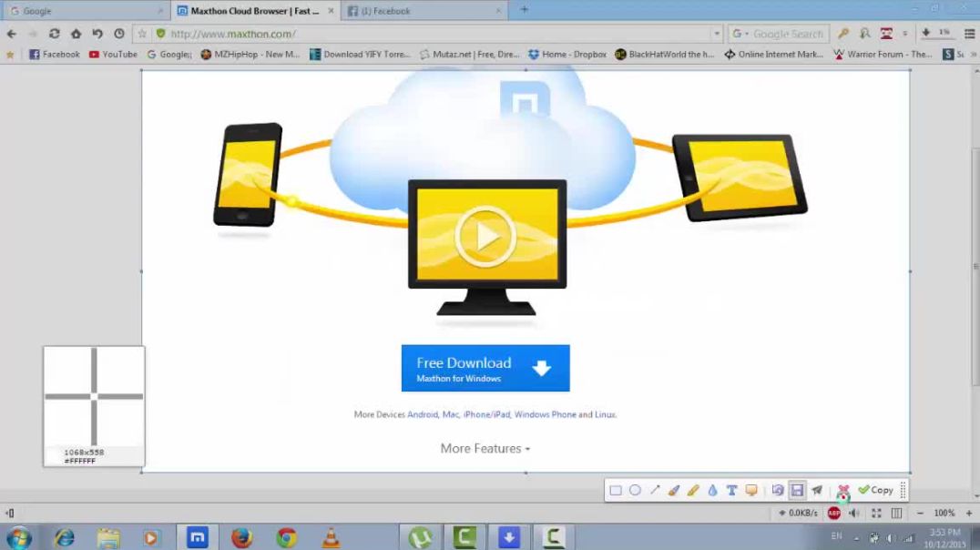This screenshot has height=550, width=980.
Task: Undo the last snip annotation
Action: point(778,491)
